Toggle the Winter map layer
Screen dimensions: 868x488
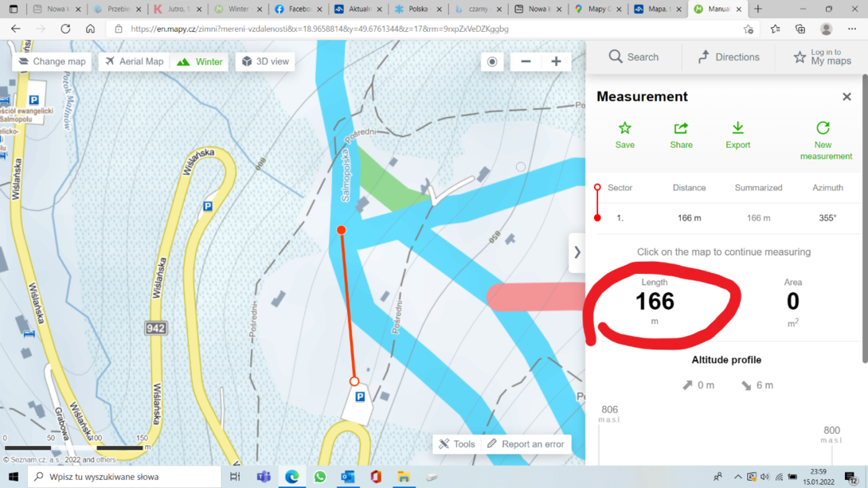199,61
